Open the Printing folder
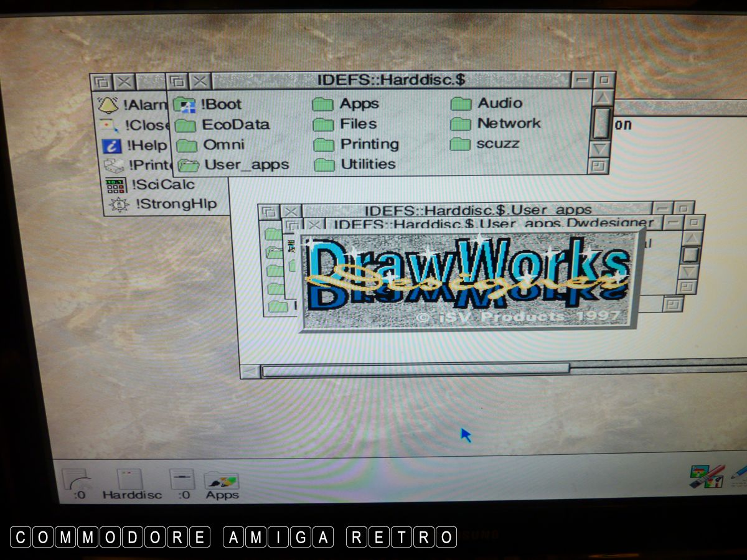 coord(324,145)
